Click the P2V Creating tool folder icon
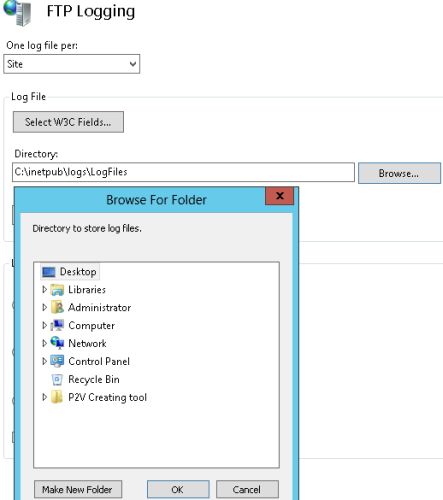 57,397
